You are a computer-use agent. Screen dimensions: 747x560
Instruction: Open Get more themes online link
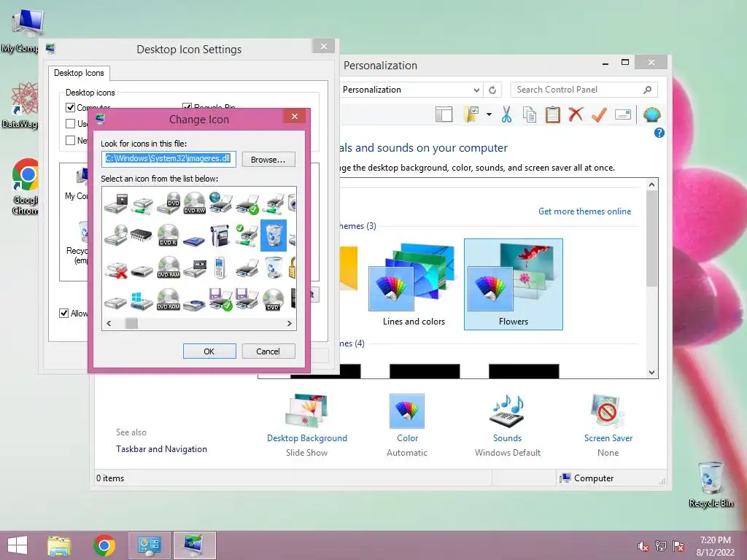[x=584, y=211]
